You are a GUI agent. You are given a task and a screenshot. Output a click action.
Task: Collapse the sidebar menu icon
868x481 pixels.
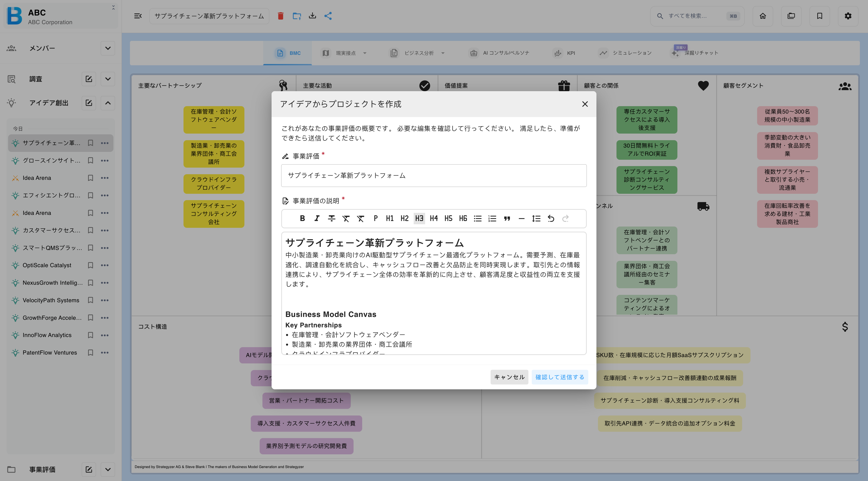point(138,16)
